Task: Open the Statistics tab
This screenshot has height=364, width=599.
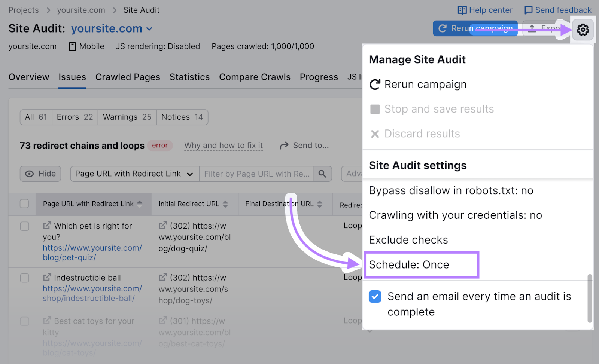Action: 189,77
